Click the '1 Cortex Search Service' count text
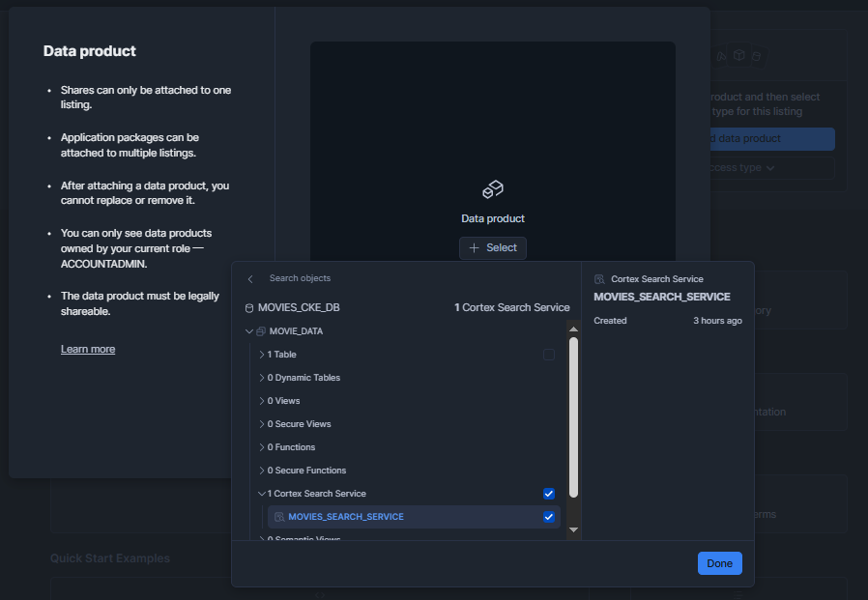This screenshot has width=868, height=600. coord(512,308)
